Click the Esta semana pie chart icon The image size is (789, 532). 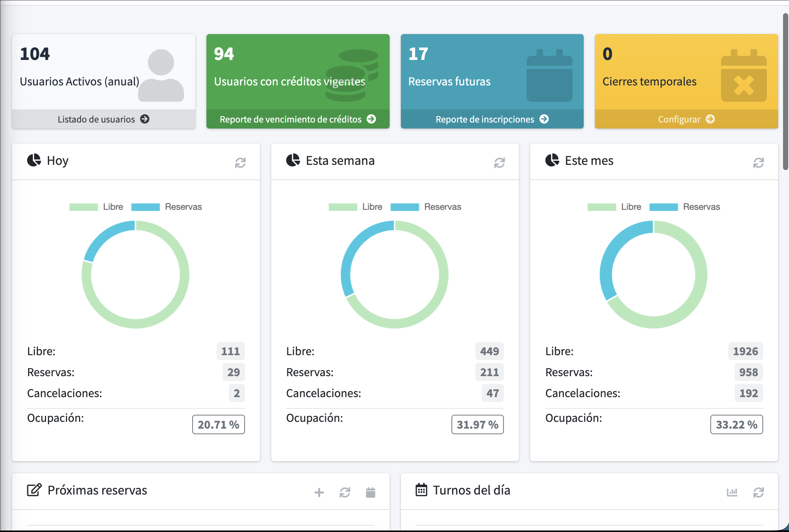293,160
